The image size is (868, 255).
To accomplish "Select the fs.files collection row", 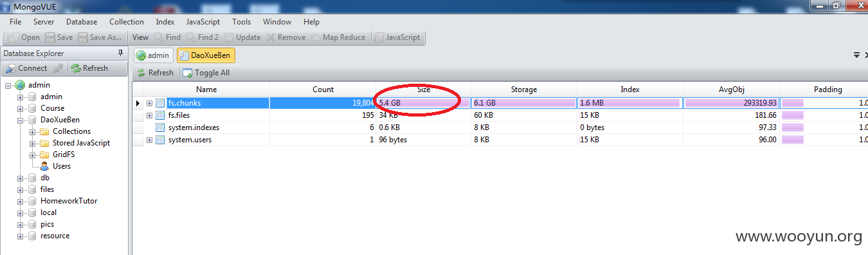I will click(500, 115).
